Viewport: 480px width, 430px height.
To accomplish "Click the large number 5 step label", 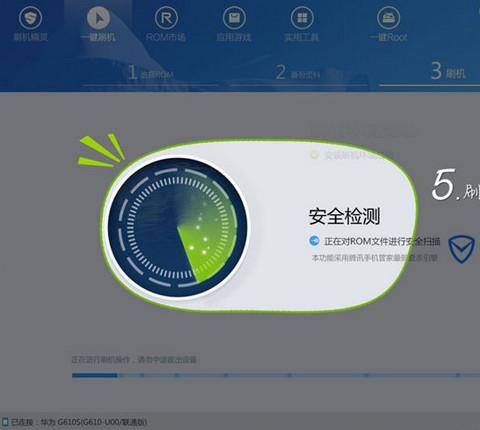I will tap(443, 184).
